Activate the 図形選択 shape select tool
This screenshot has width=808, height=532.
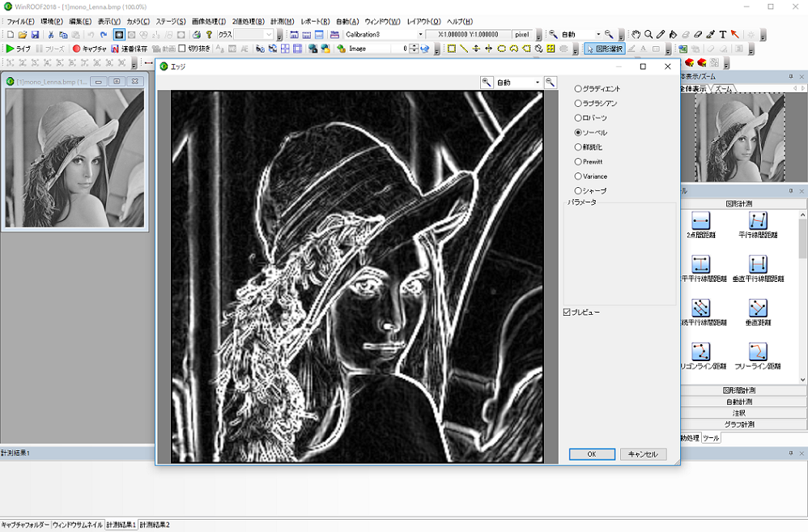[x=605, y=49]
